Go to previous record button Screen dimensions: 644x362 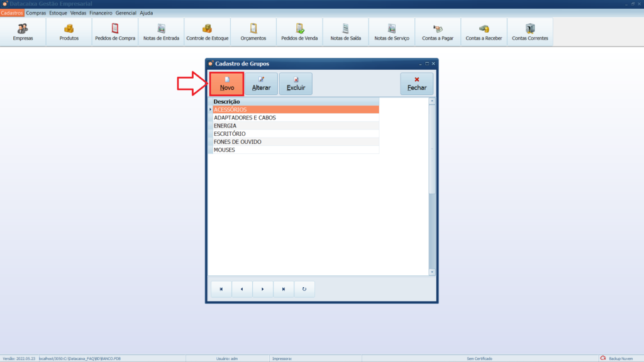pos(242,289)
